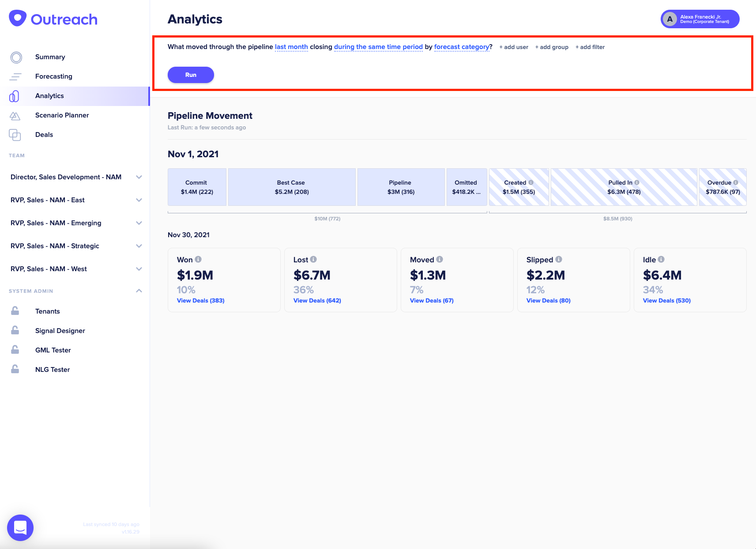Click the Outreach logo icon
The width and height of the screenshot is (756, 549).
pos(18,19)
